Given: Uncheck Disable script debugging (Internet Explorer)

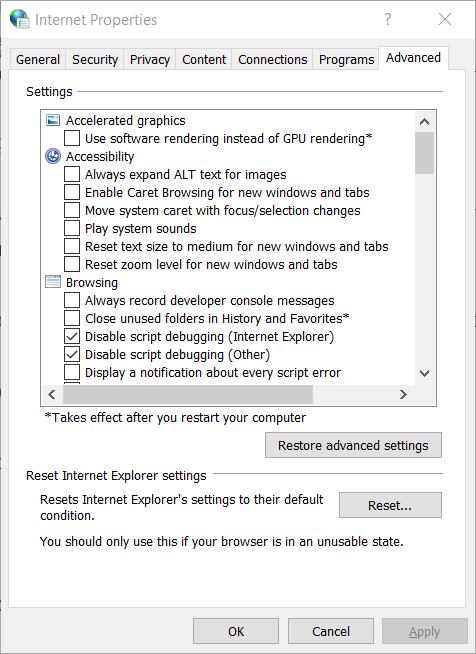Looking at the screenshot, I should (72, 336).
